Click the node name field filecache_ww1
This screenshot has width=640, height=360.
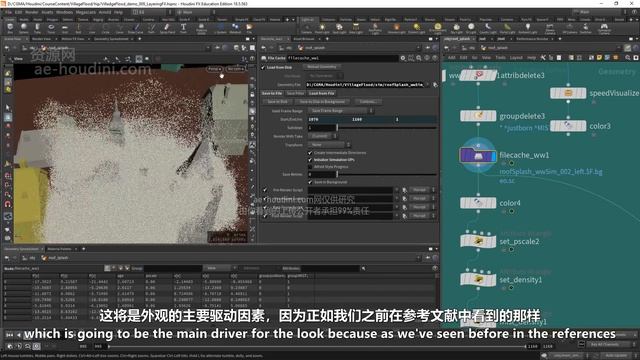click(342, 58)
